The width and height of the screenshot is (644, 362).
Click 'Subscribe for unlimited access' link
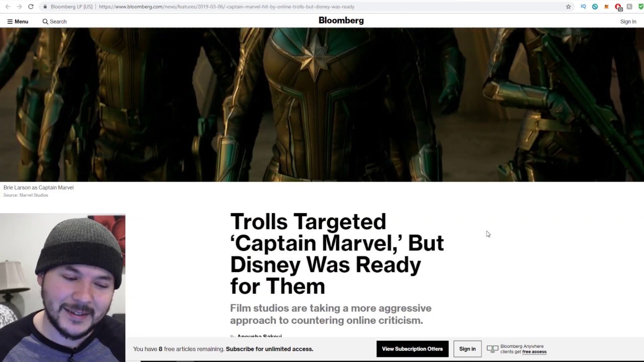point(269,349)
